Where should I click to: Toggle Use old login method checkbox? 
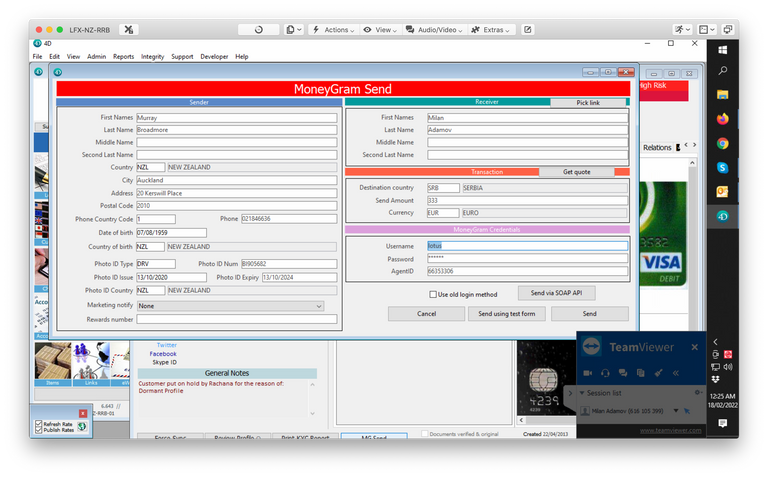[x=433, y=294]
